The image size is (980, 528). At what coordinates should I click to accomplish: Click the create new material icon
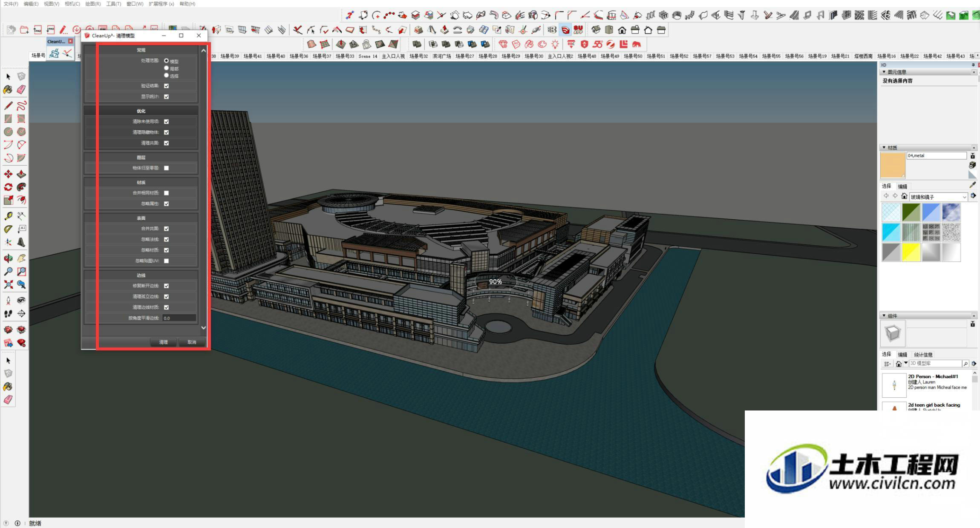click(x=972, y=165)
